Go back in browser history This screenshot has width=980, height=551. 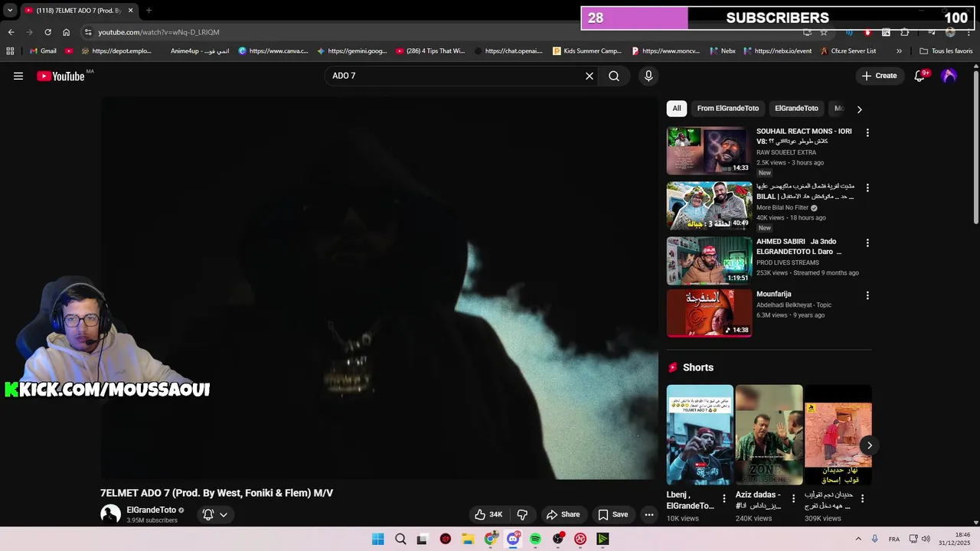coord(11,32)
